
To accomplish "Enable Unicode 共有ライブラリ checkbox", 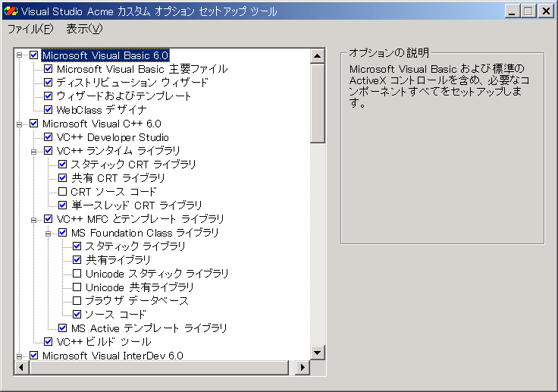I will coord(77,287).
